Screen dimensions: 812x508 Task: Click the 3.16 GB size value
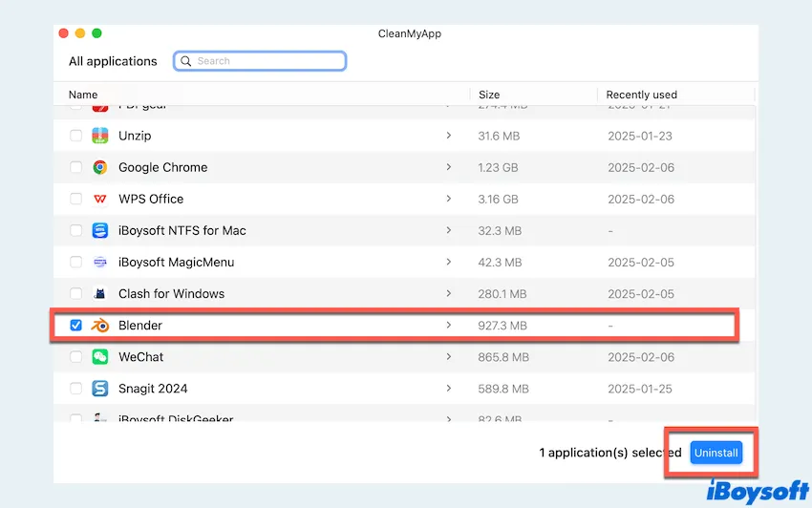498,200
